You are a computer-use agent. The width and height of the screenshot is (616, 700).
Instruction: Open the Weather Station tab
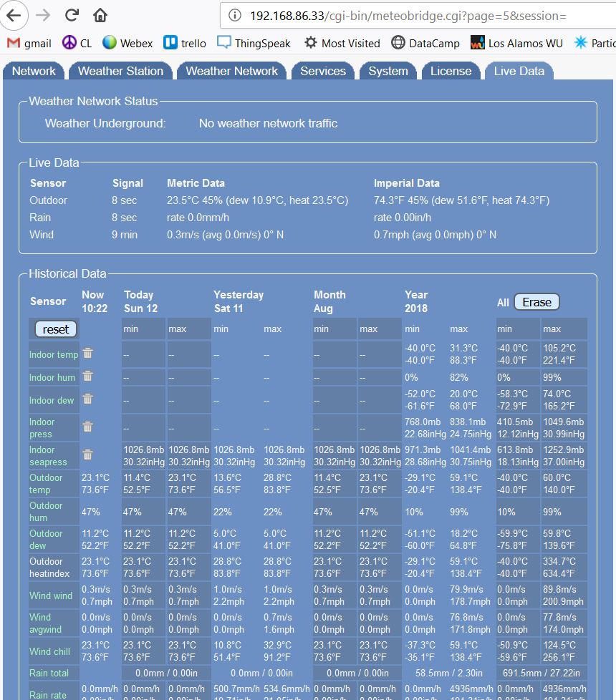pyautogui.click(x=120, y=71)
